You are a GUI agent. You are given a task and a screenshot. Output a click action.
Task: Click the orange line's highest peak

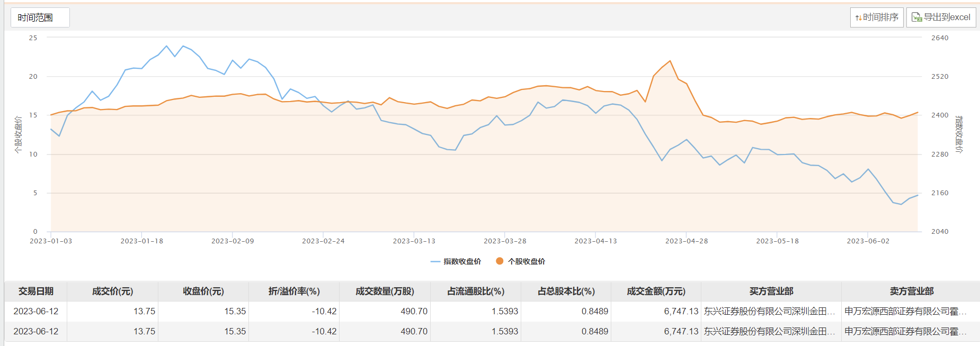click(x=670, y=61)
